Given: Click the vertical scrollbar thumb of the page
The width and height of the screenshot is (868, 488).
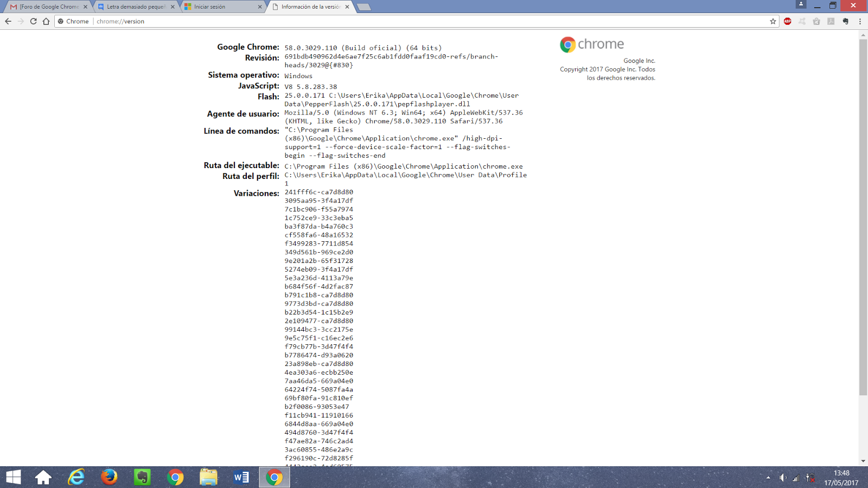Looking at the screenshot, I should 863,217.
